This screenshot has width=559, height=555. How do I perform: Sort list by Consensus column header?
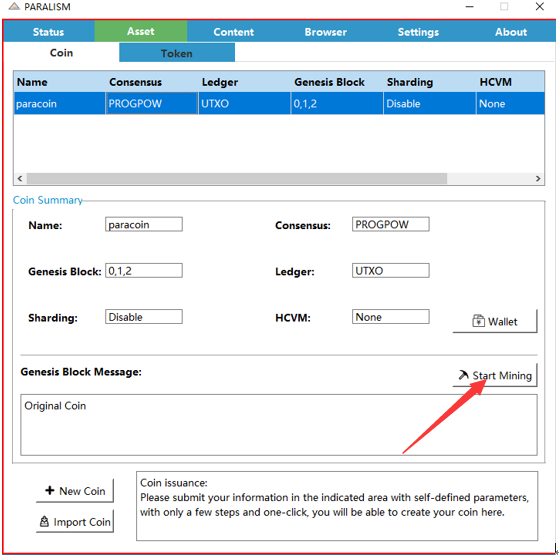point(135,82)
